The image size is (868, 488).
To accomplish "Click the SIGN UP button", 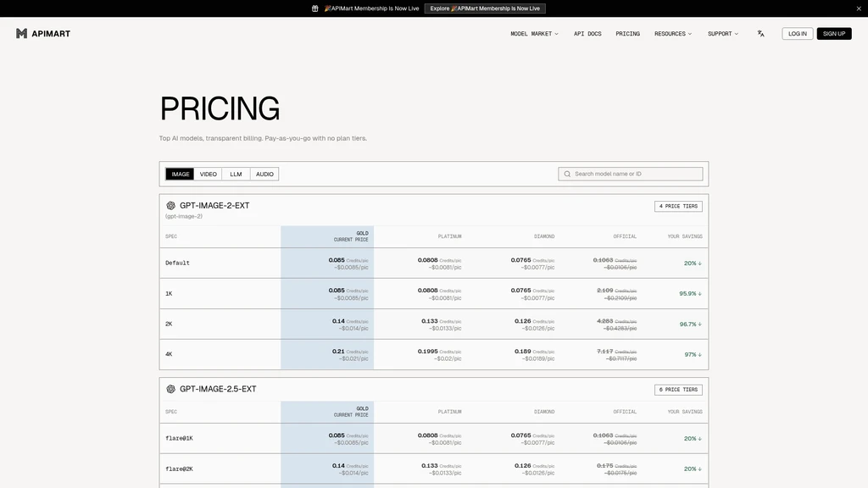I will pyautogui.click(x=834, y=34).
